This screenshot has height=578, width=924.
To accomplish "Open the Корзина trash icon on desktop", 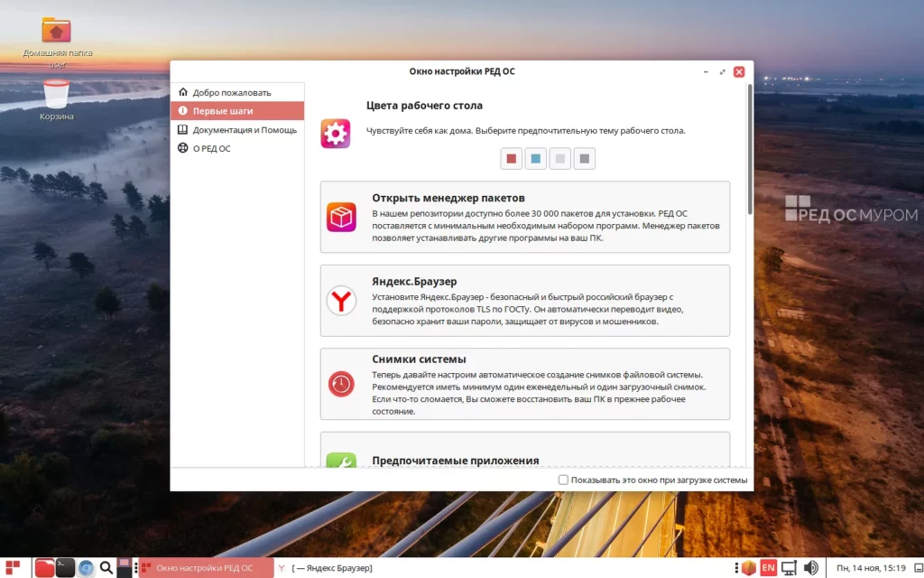I will [56, 94].
